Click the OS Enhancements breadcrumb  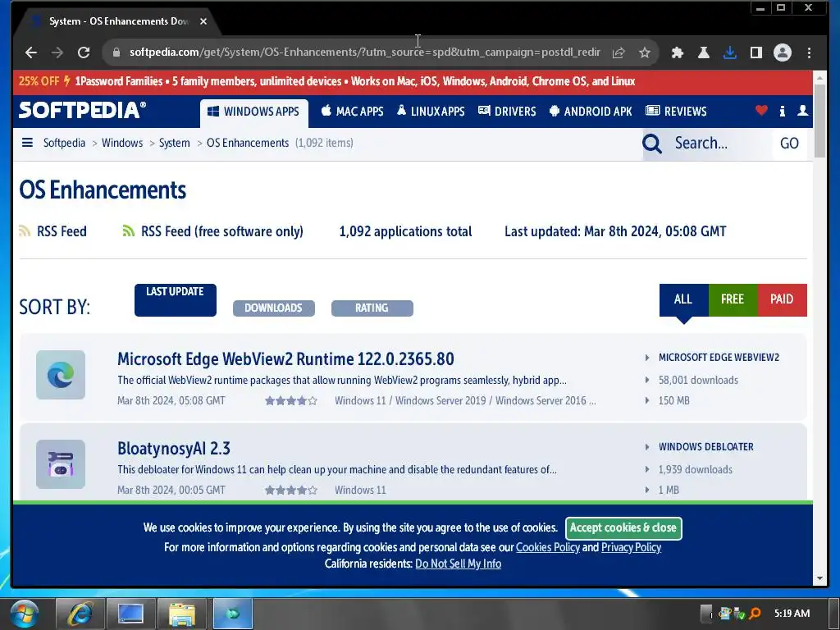[x=248, y=143]
